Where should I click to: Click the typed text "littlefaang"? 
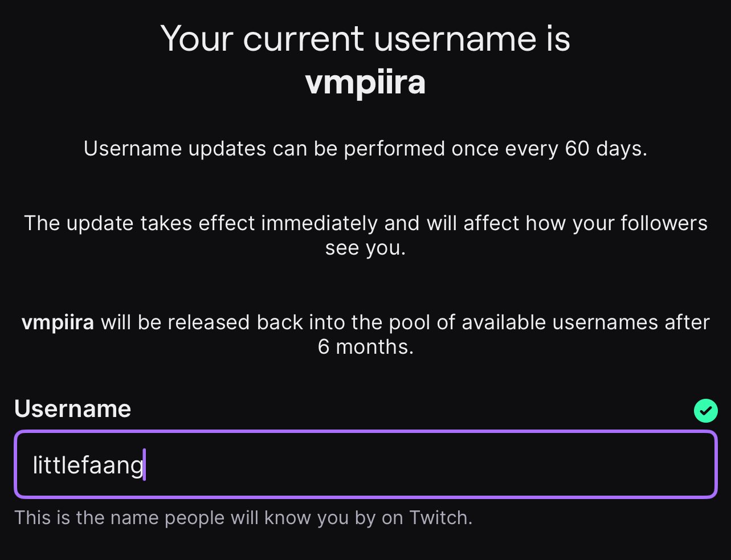click(x=88, y=465)
